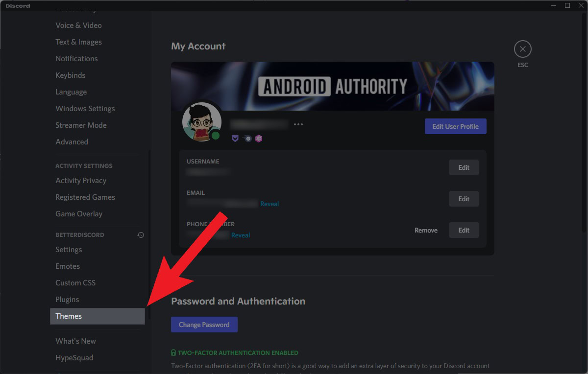Click the green lock icon beside Two-Factor
This screenshot has width=588, height=374.
[x=173, y=352]
